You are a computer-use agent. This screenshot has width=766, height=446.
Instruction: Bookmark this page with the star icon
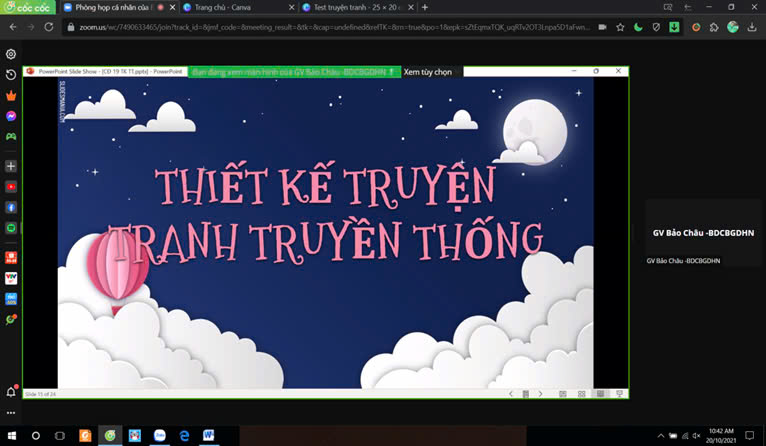(x=620, y=27)
